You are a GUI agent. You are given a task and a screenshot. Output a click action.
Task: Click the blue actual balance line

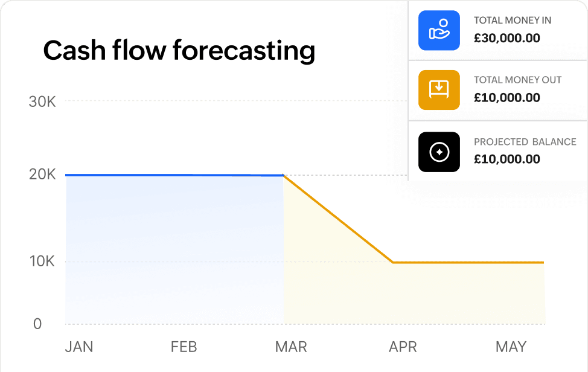point(174,175)
